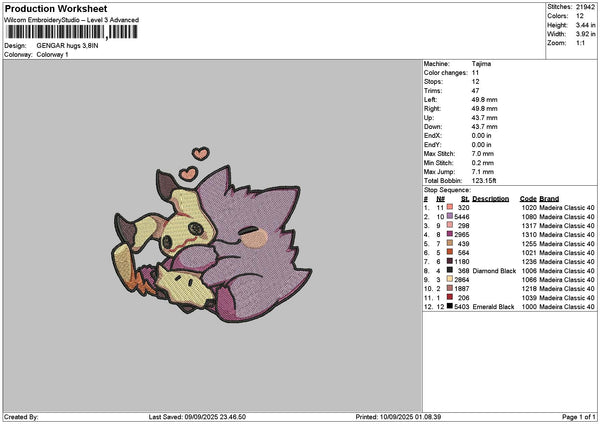600x424 pixels.
Task: Choose the orange swatch beside stitch count 564
Action: [450, 253]
